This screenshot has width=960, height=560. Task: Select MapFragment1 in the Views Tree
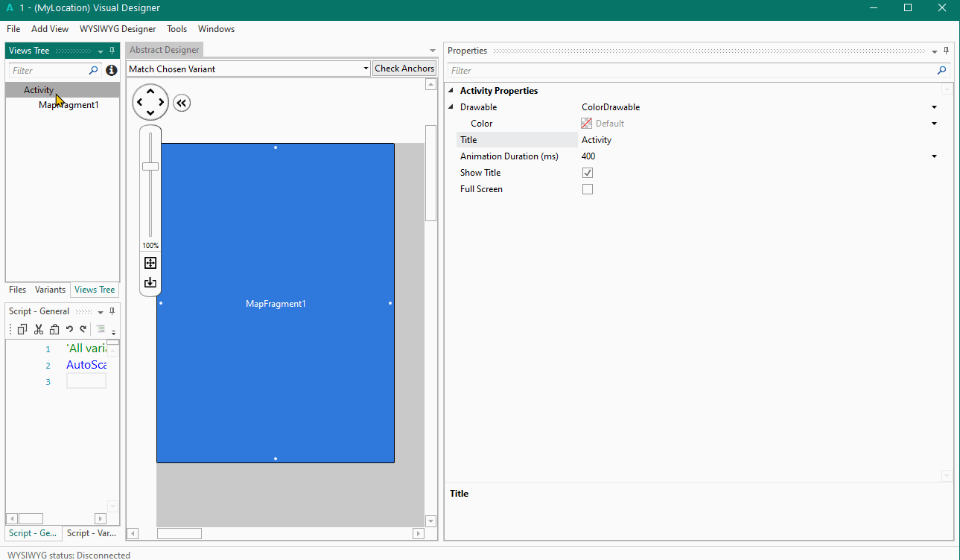pyautogui.click(x=69, y=105)
